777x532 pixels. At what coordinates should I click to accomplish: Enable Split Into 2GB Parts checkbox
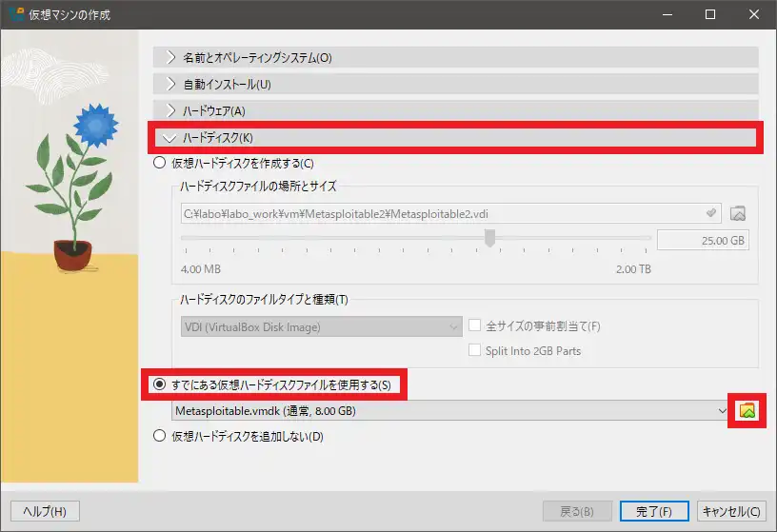pos(474,350)
